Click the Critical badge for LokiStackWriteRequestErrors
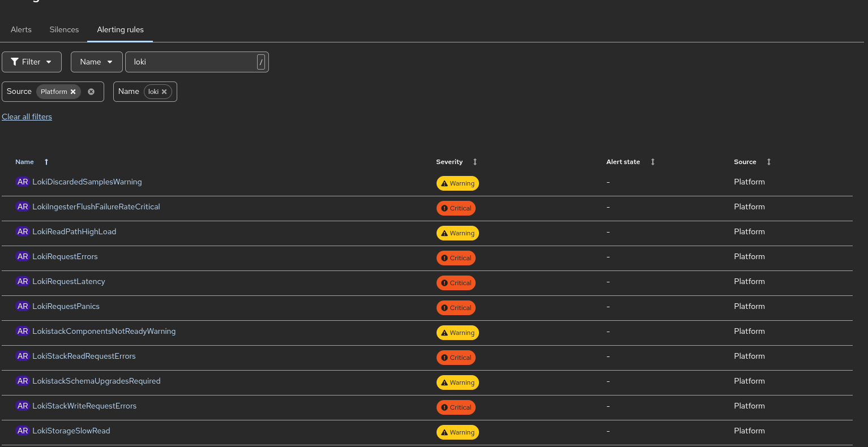The width and height of the screenshot is (868, 447). coord(456,407)
